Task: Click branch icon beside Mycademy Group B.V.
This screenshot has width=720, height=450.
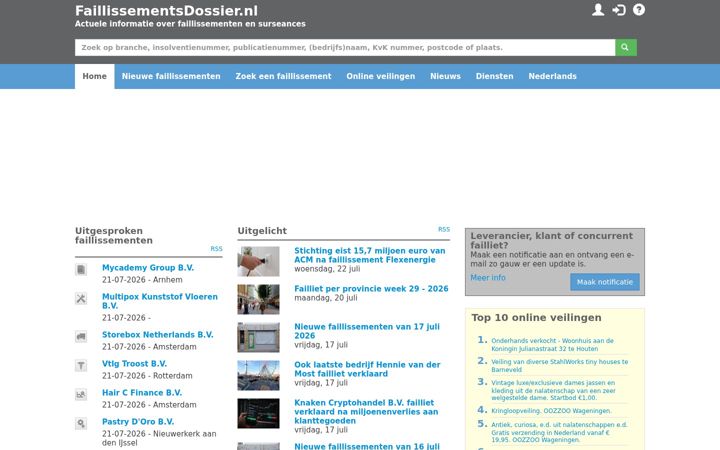Action: tap(81, 270)
